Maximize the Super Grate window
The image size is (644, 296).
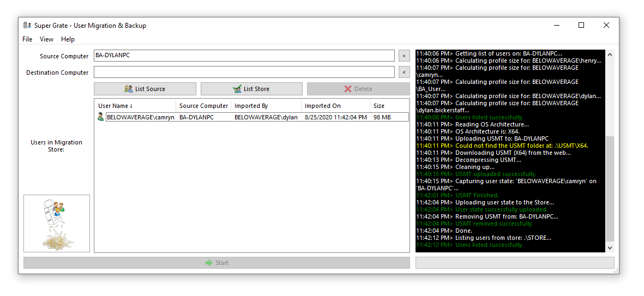point(581,25)
